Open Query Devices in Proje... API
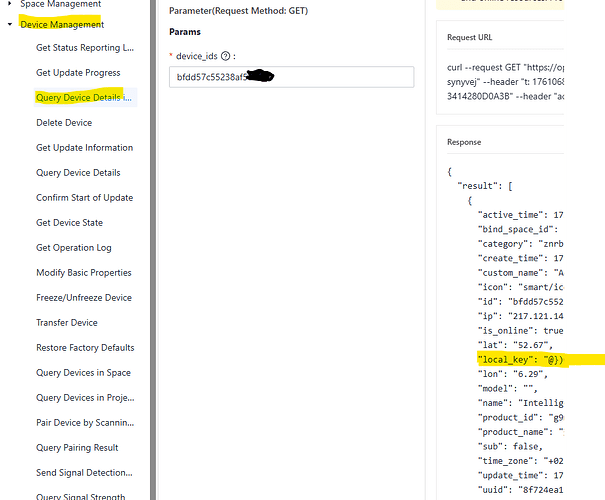This screenshot has height=500, width=605. 85,397
